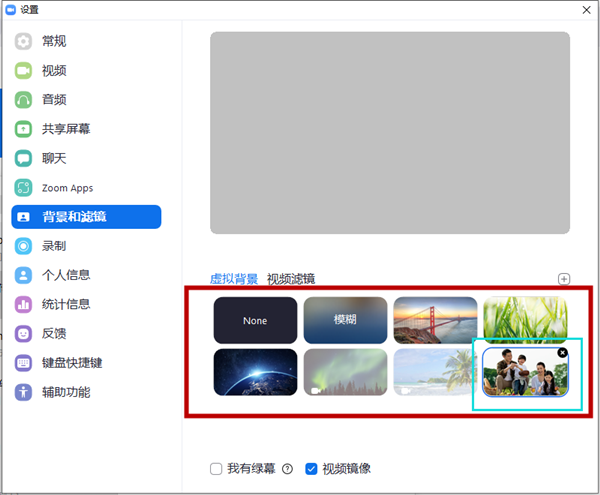This screenshot has width=600, height=495.
Task: Select 虚拟背景 virtual background tab
Action: point(234,279)
